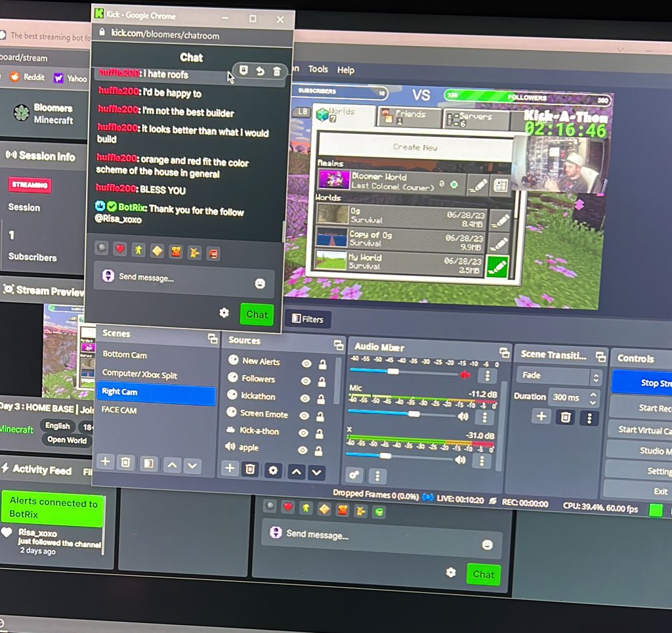Screen dimensions: 672x633
Task: Switch to the FACE CAM scene
Action: (156, 411)
